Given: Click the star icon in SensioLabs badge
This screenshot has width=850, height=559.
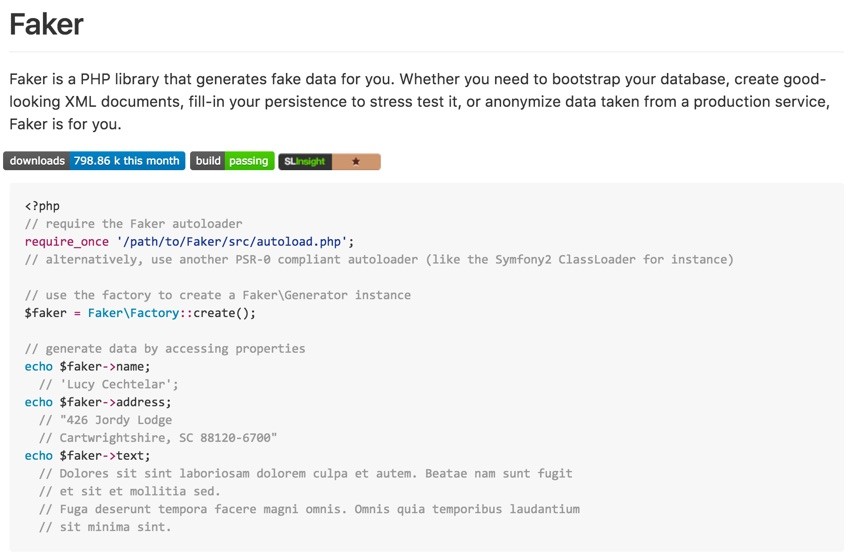Looking at the screenshot, I should pos(356,162).
